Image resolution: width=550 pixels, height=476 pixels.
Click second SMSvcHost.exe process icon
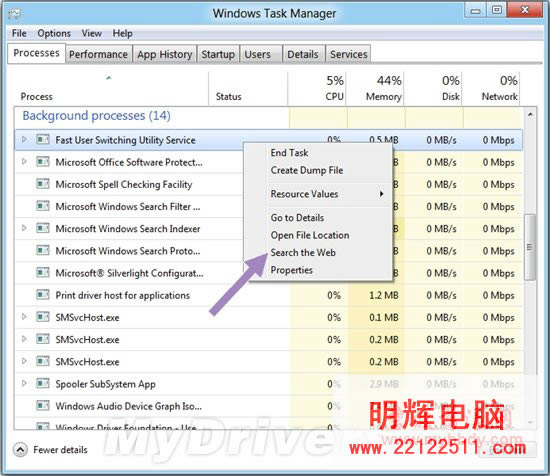pyautogui.click(x=43, y=340)
